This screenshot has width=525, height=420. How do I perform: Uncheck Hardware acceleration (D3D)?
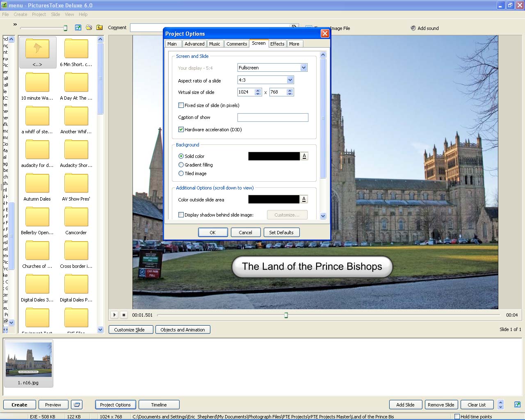coord(181,130)
